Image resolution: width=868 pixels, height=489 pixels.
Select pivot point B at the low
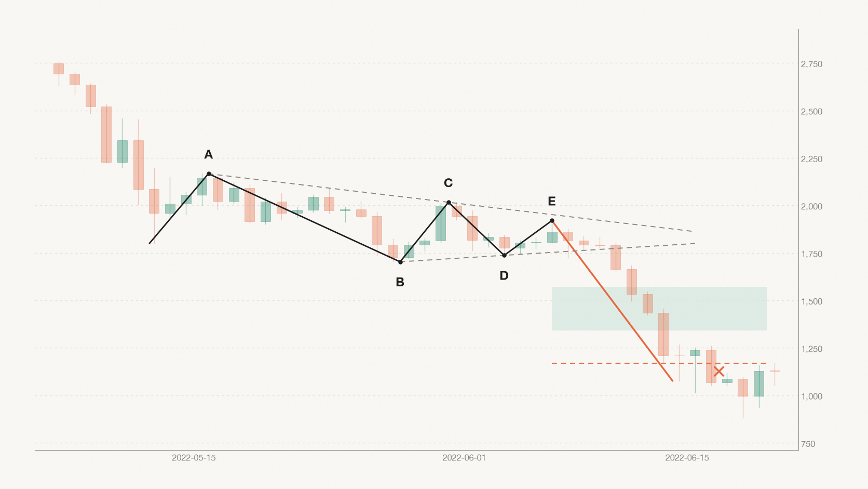click(x=400, y=262)
